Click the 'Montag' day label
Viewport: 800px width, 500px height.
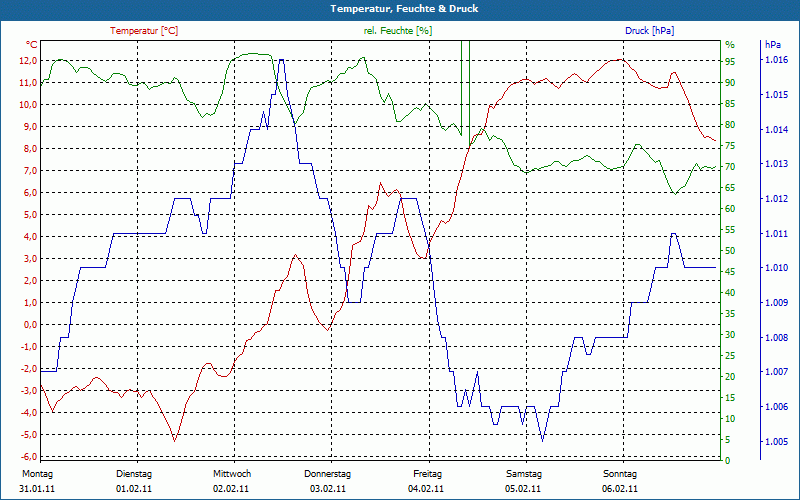(38, 474)
